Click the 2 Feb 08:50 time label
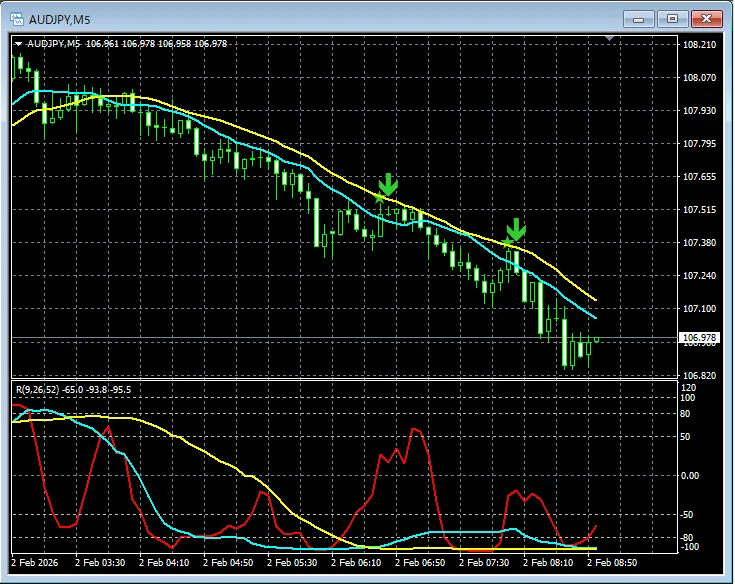This screenshot has height=584, width=735. tap(612, 562)
